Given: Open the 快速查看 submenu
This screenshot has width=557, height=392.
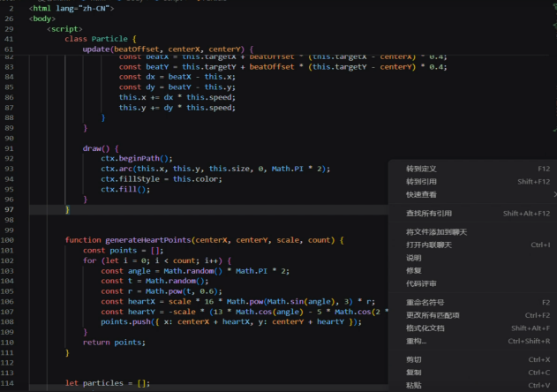Looking at the screenshot, I should pyautogui.click(x=473, y=194).
